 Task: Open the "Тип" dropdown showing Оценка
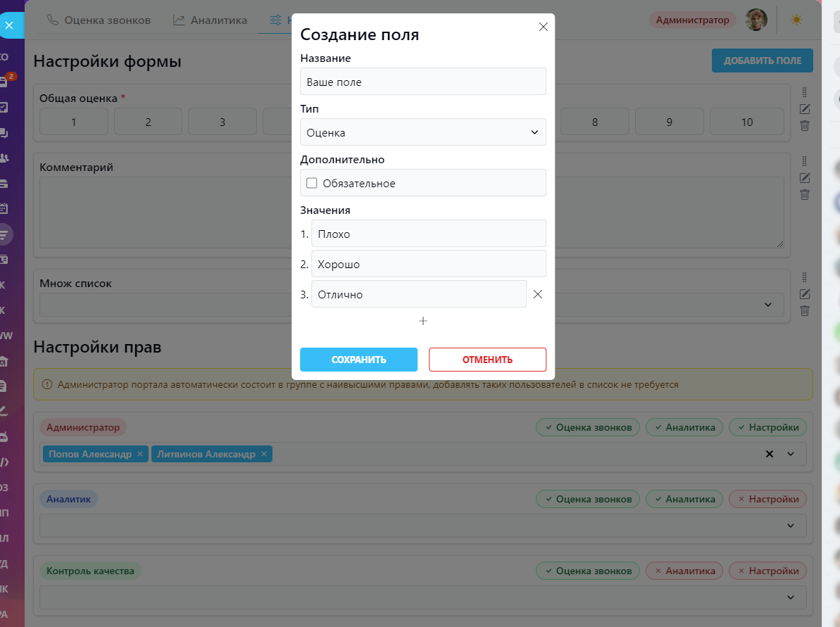pyautogui.click(x=422, y=132)
